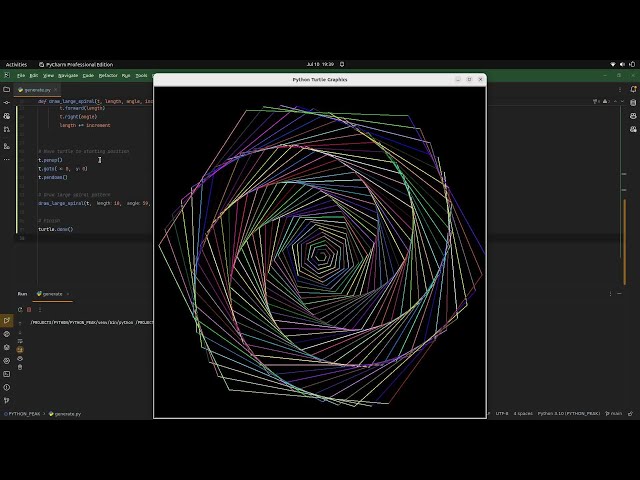The height and width of the screenshot is (480, 640).
Task: Open the Database tool window icon
Action: click(x=633, y=102)
